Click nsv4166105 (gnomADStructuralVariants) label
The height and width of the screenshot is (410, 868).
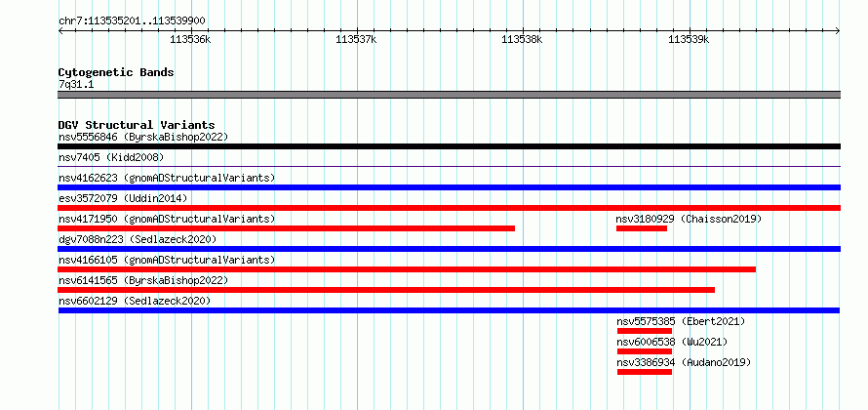point(167,260)
